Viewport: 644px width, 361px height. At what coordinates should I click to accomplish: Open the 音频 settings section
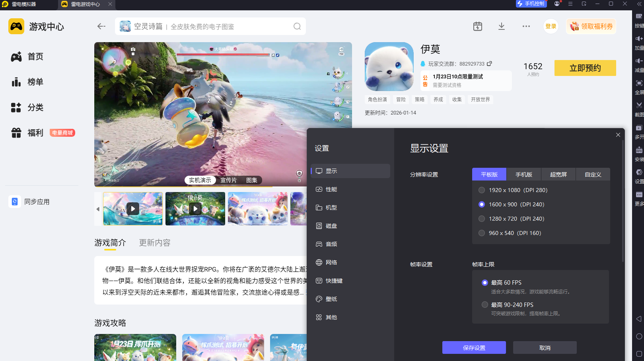coord(350,244)
